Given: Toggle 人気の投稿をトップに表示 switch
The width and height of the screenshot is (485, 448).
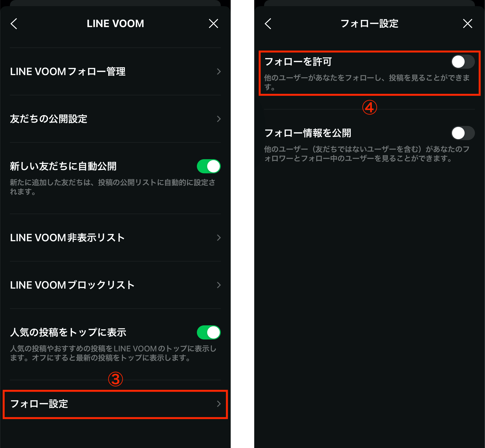Looking at the screenshot, I should click(x=209, y=332).
